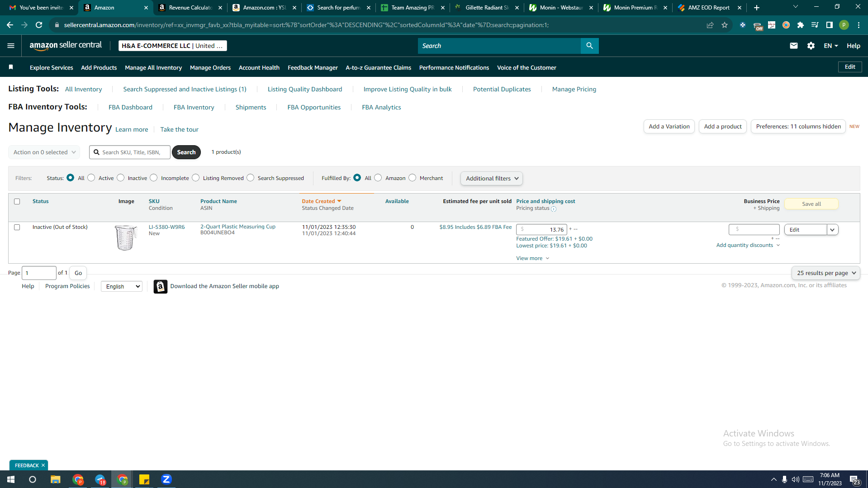Expand the Additional filters dropdown
This screenshot has width=868, height=488.
click(x=492, y=179)
